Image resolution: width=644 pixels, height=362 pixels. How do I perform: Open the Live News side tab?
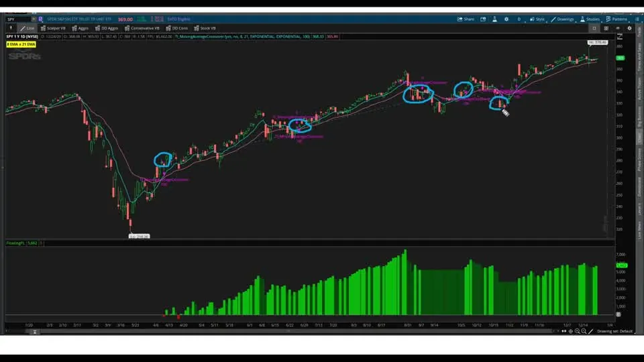coord(639,230)
